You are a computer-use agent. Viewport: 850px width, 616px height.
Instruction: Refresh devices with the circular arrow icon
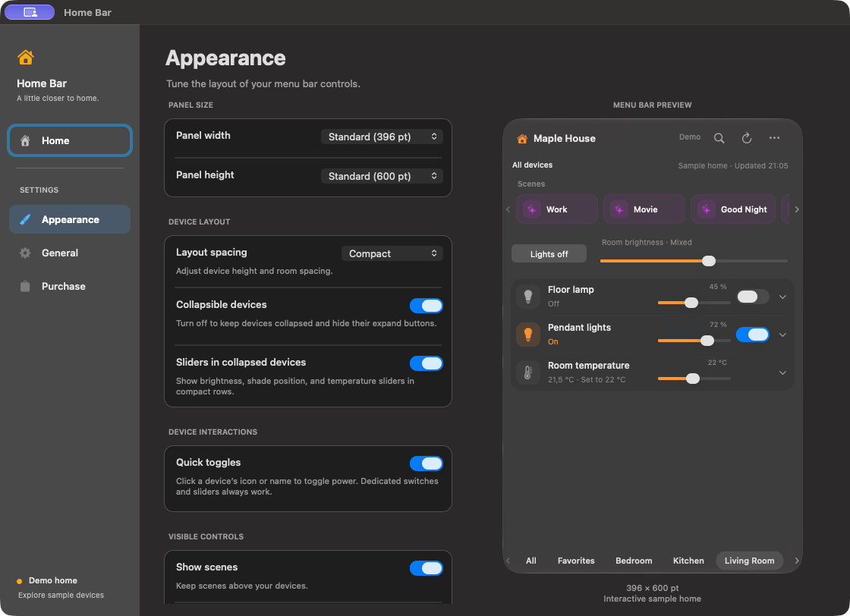[x=747, y=138]
